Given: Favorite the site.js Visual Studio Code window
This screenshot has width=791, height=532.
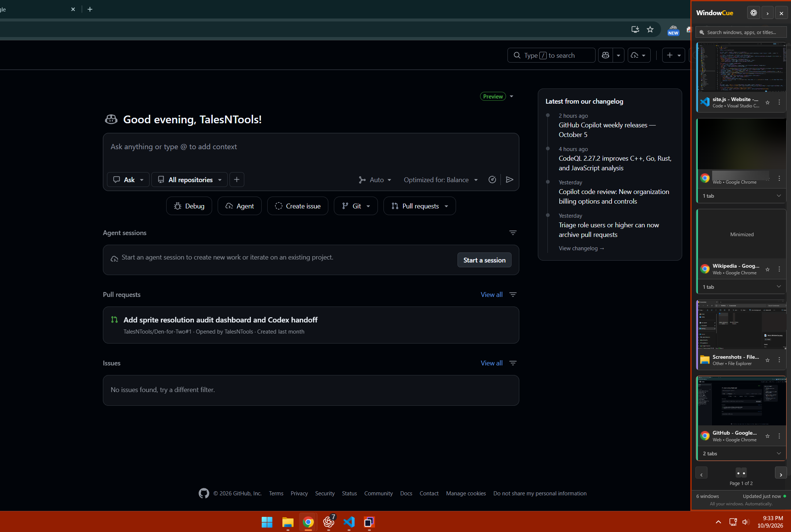Looking at the screenshot, I should (x=768, y=103).
